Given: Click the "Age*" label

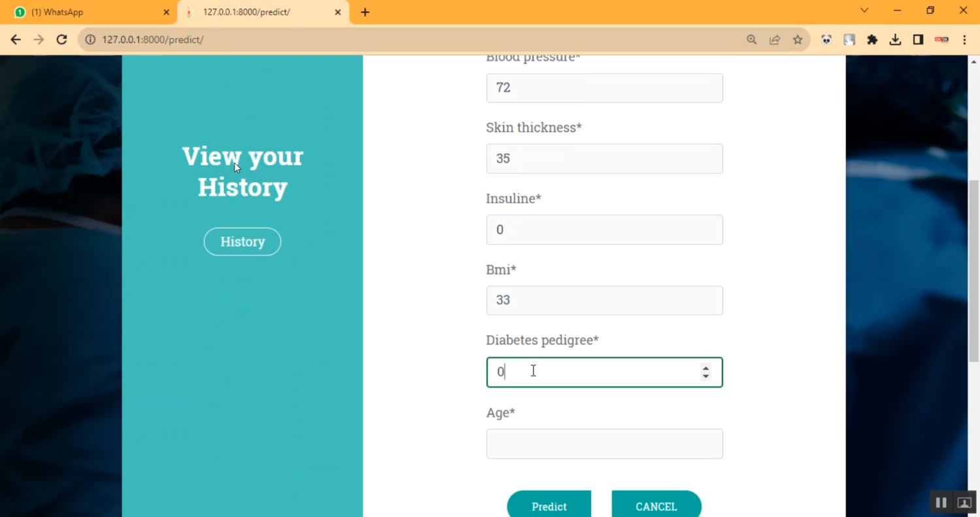Looking at the screenshot, I should 500,412.
